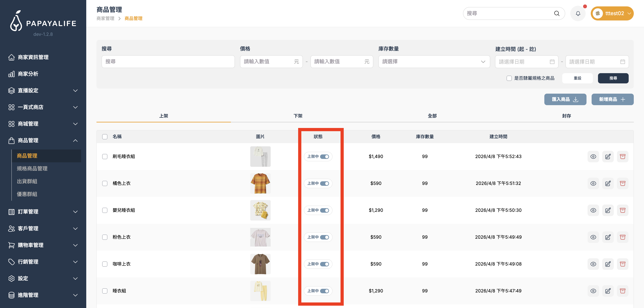
Task: Click archive icon for 橘色上衣
Action: click(x=622, y=183)
